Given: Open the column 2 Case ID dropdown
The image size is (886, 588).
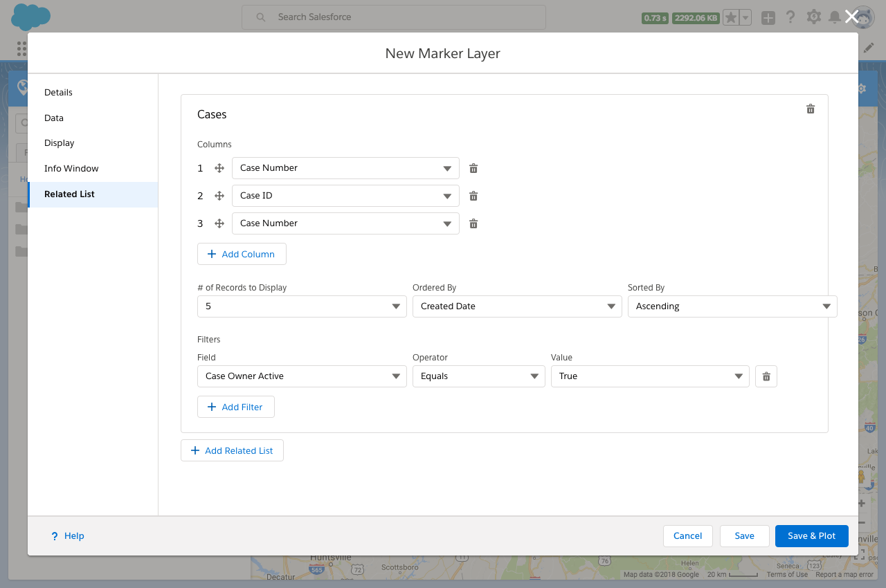Looking at the screenshot, I should click(x=345, y=196).
